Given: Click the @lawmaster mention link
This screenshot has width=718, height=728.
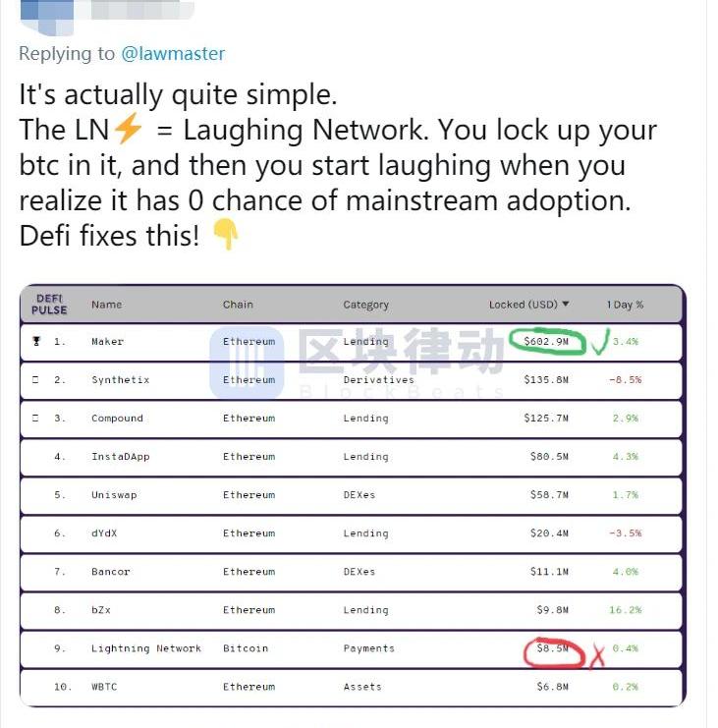Looking at the screenshot, I should tap(173, 54).
